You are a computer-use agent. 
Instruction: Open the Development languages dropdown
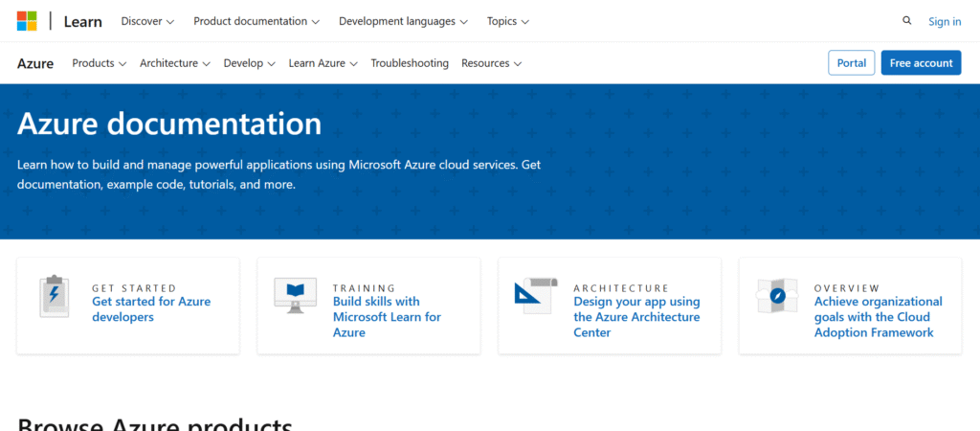403,21
